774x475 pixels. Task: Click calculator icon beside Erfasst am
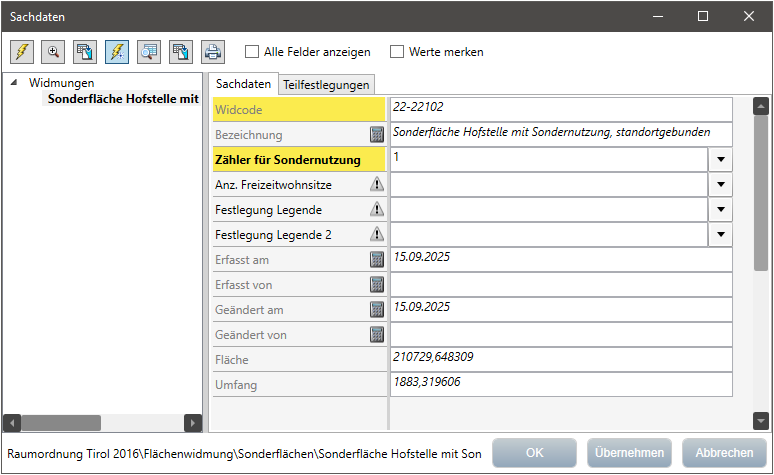(377, 259)
